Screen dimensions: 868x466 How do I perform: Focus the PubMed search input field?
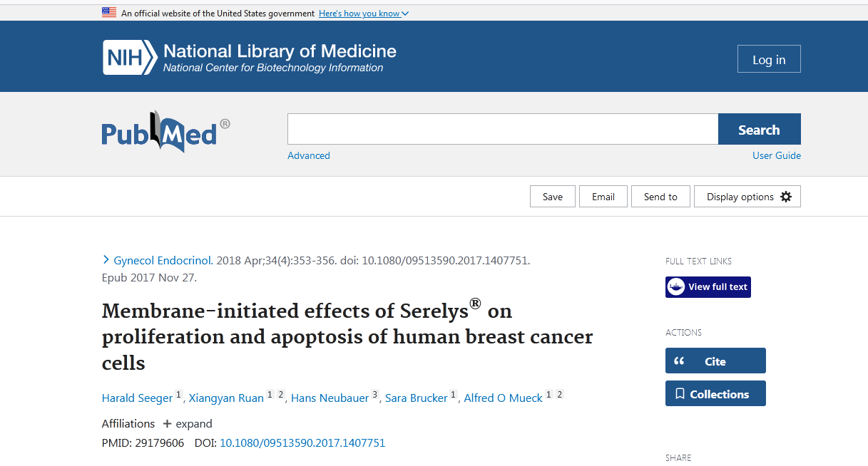502,130
